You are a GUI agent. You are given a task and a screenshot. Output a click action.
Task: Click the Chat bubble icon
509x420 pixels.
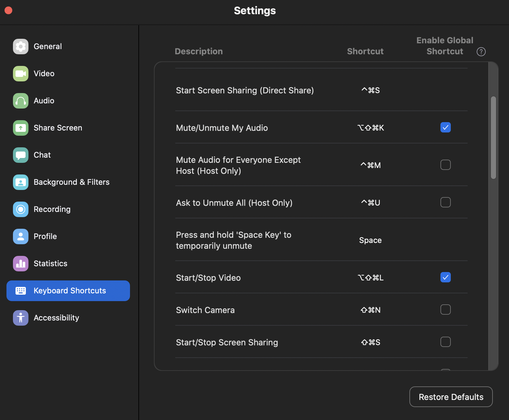[x=21, y=155]
